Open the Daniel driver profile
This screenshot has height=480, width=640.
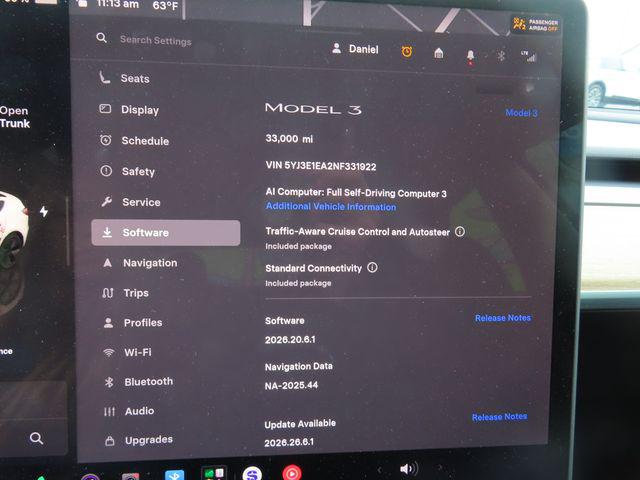[x=355, y=49]
